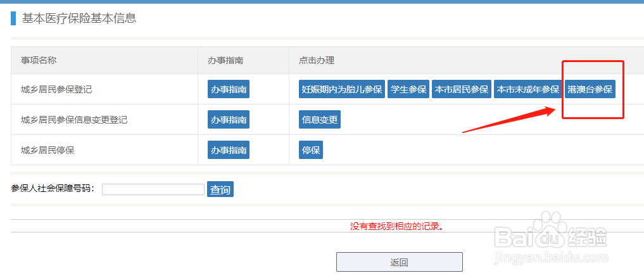Click the 办事指南 column header
Image resolution: width=644 pixels, height=280 pixels.
[225, 60]
